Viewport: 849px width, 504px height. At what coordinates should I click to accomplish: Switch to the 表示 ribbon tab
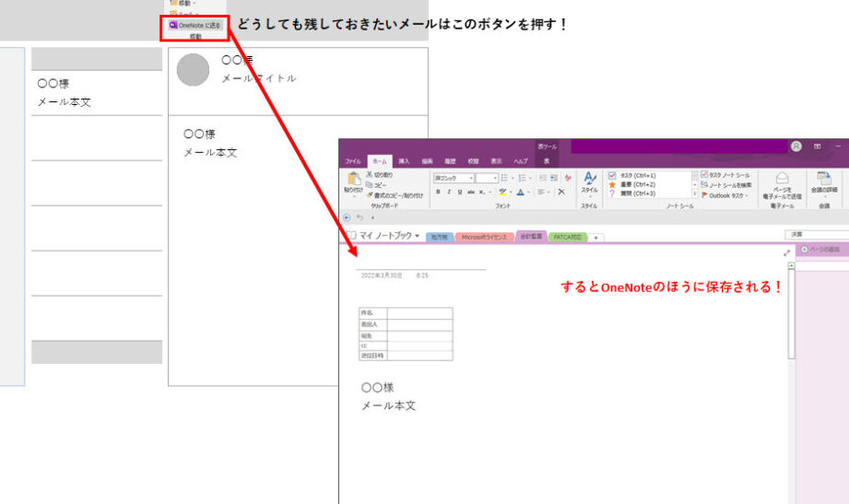pos(496,161)
